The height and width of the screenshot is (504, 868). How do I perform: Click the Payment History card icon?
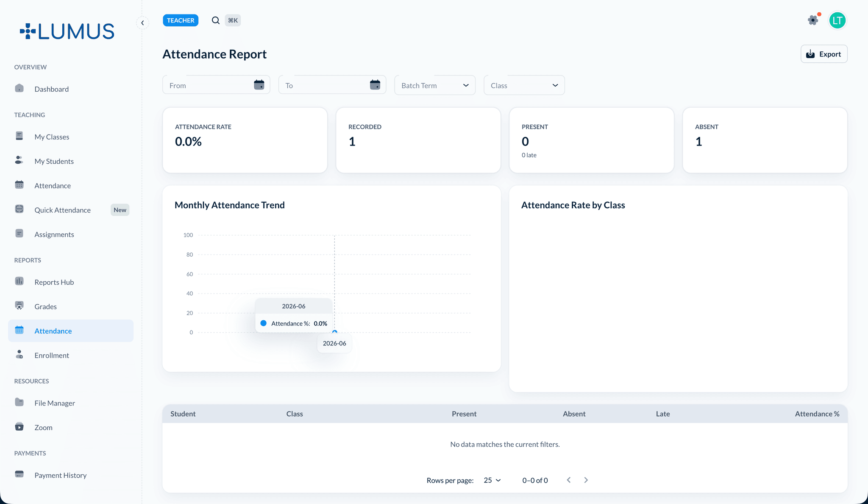tap(19, 474)
